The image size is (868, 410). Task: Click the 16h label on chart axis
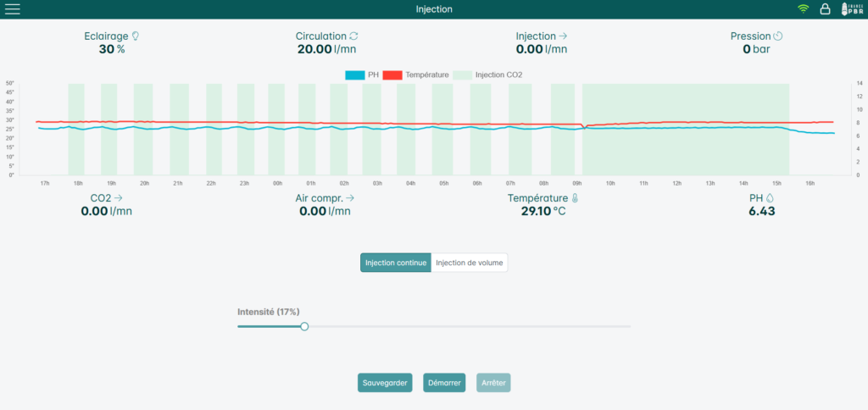click(x=810, y=183)
